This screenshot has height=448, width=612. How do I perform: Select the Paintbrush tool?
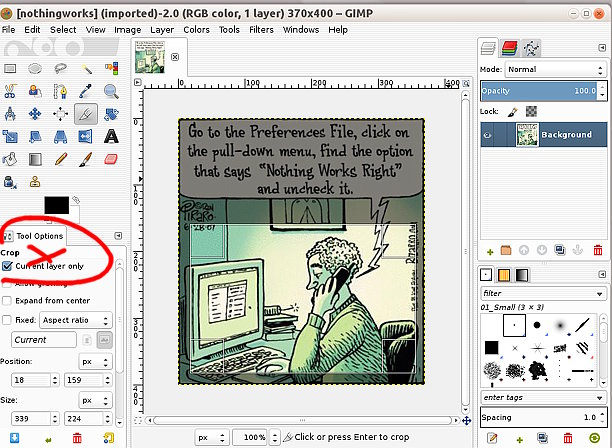point(86,159)
